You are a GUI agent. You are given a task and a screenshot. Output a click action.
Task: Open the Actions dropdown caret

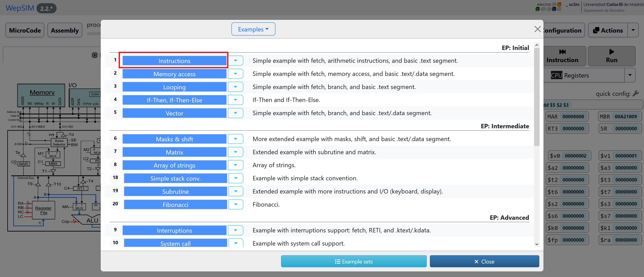(633, 30)
